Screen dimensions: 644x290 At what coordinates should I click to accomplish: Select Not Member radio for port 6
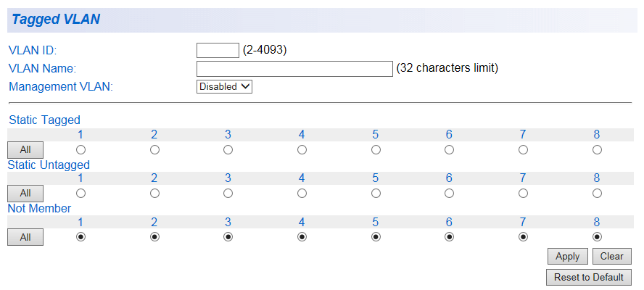pyautogui.click(x=449, y=237)
